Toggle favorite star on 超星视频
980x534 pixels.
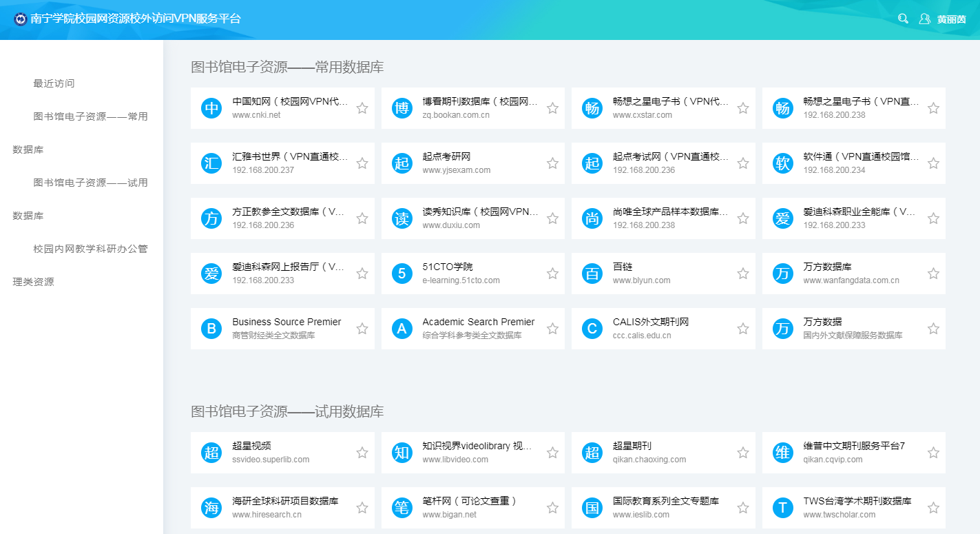tap(362, 453)
